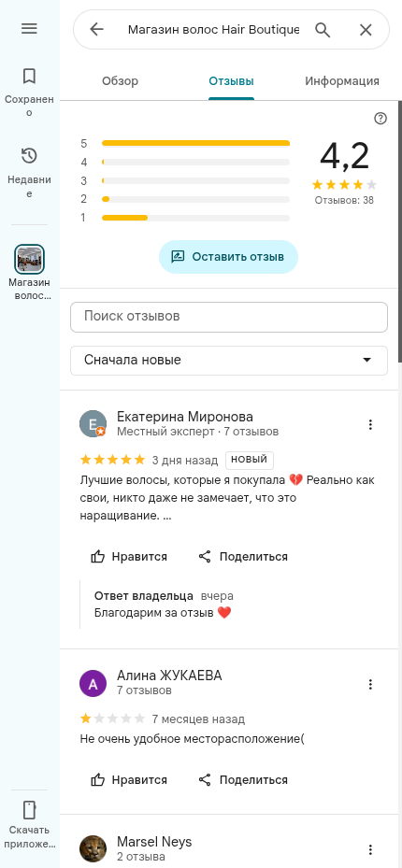Image resolution: width=402 pixels, height=868 pixels.
Task: Open Екатерина Миронова's profile name
Action: (x=185, y=417)
